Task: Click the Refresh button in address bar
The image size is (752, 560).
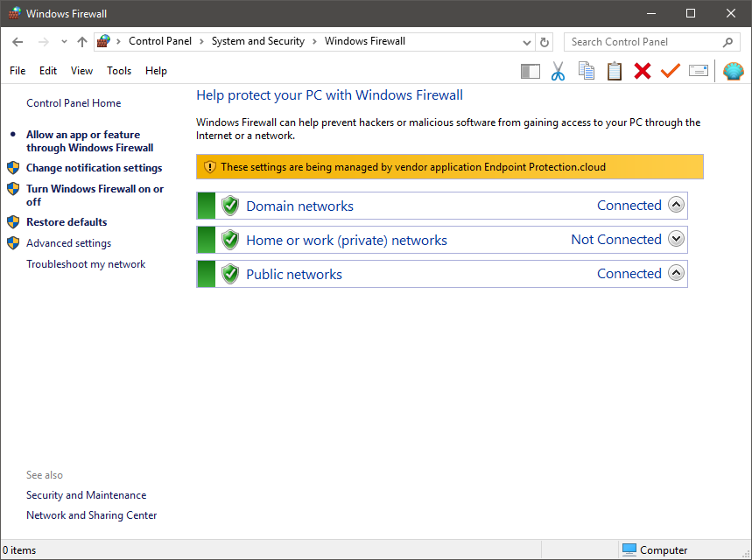Action: click(x=545, y=42)
